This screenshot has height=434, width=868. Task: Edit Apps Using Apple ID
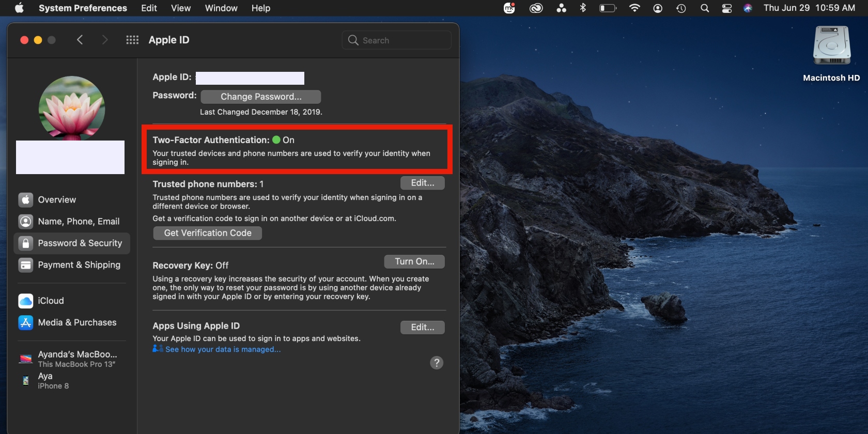[x=423, y=327]
